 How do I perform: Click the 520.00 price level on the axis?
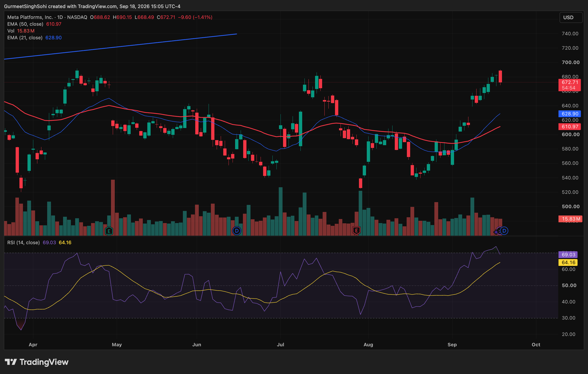(570, 192)
